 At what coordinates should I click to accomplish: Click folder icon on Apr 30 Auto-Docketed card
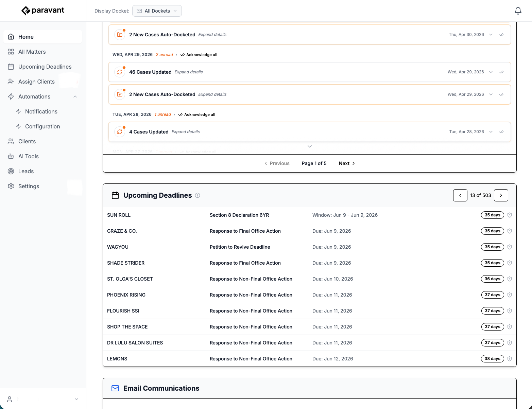click(x=120, y=35)
